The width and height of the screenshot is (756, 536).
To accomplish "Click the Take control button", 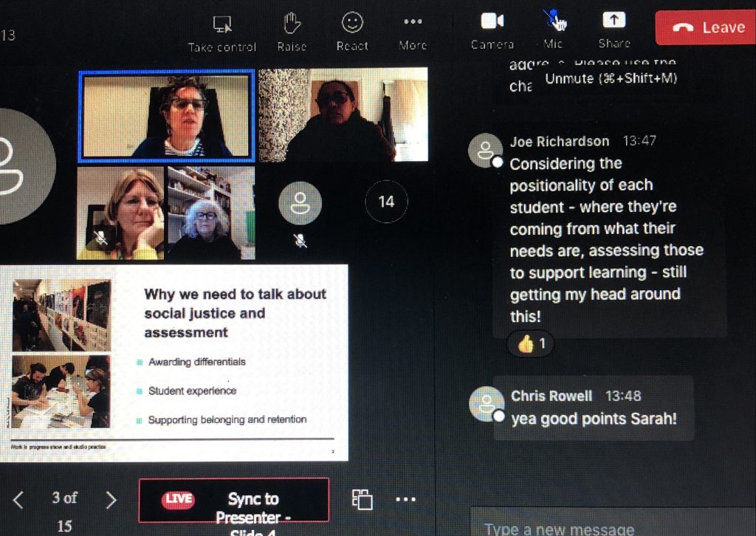I will (x=221, y=32).
